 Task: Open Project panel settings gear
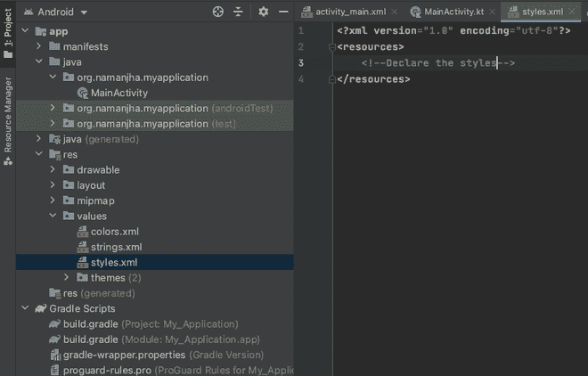click(x=263, y=12)
